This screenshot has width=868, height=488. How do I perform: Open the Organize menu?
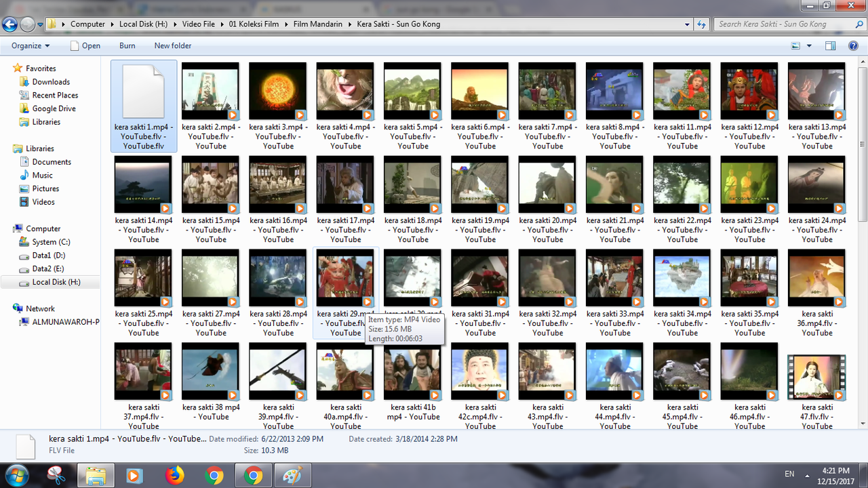click(31, 45)
